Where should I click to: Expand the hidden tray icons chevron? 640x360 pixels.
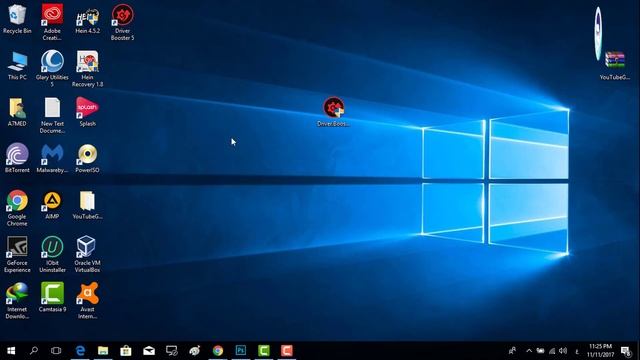pos(529,351)
